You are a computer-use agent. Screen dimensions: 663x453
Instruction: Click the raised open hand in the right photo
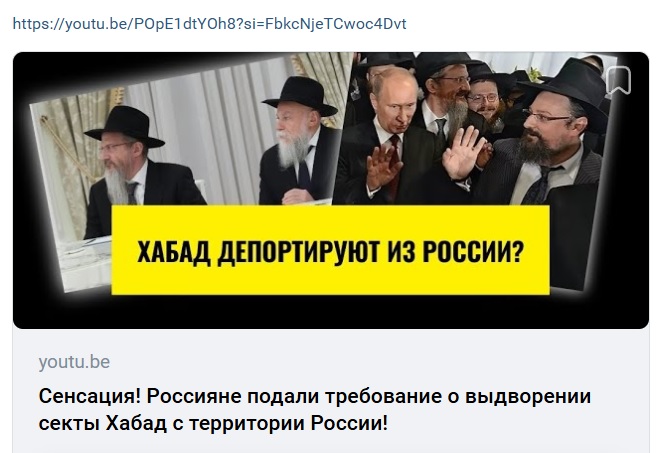(x=463, y=153)
